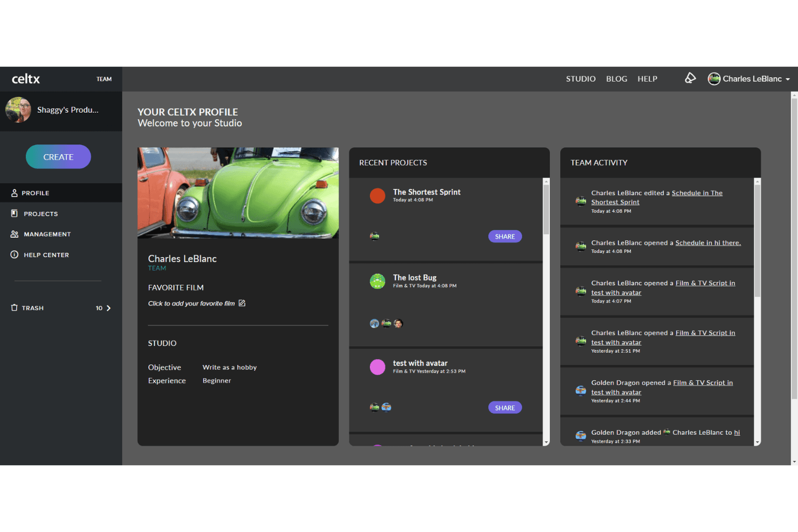Open the notifications icon in top bar
Screen dimensions: 798x532
point(690,78)
